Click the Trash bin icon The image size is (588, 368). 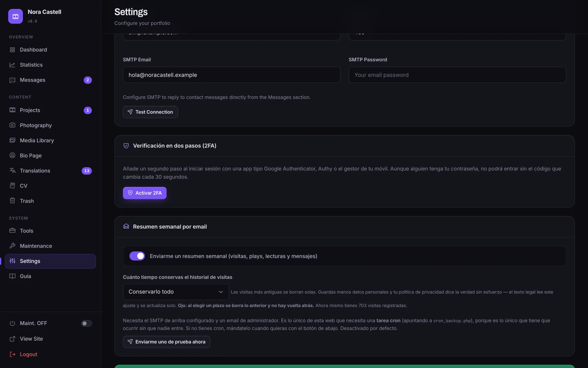pos(12,201)
